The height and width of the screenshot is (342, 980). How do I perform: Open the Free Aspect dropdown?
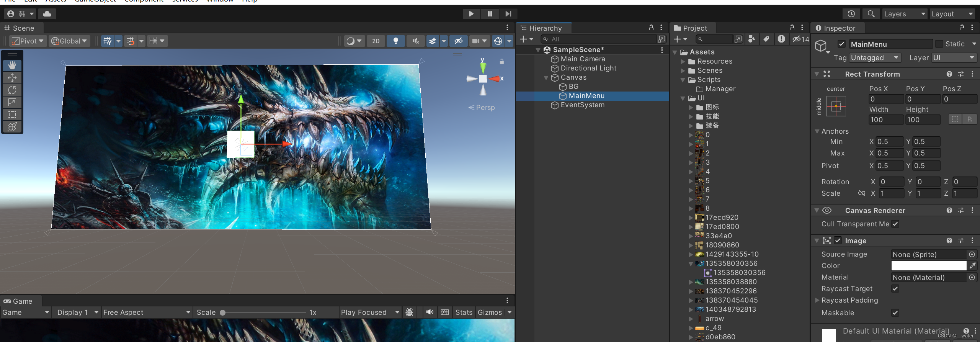(x=147, y=313)
